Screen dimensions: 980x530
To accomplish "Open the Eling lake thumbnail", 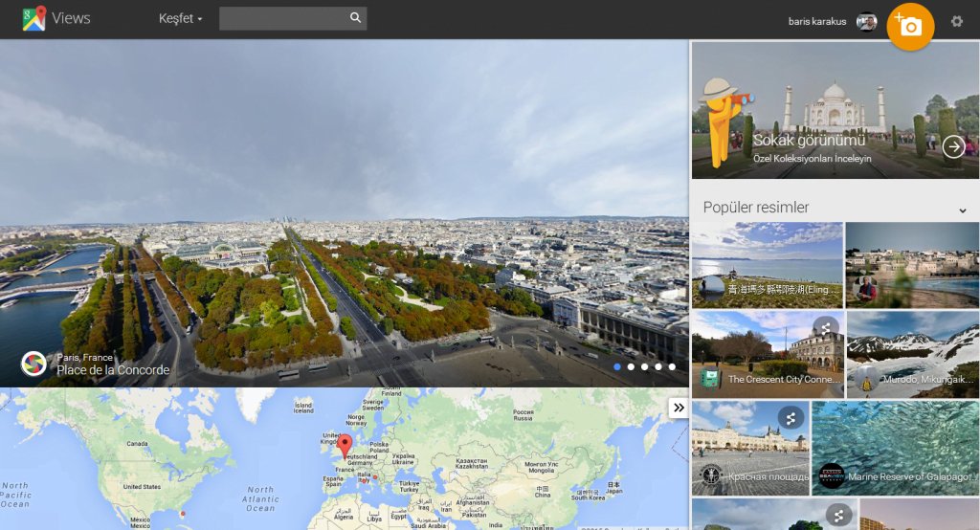I will (x=767, y=265).
